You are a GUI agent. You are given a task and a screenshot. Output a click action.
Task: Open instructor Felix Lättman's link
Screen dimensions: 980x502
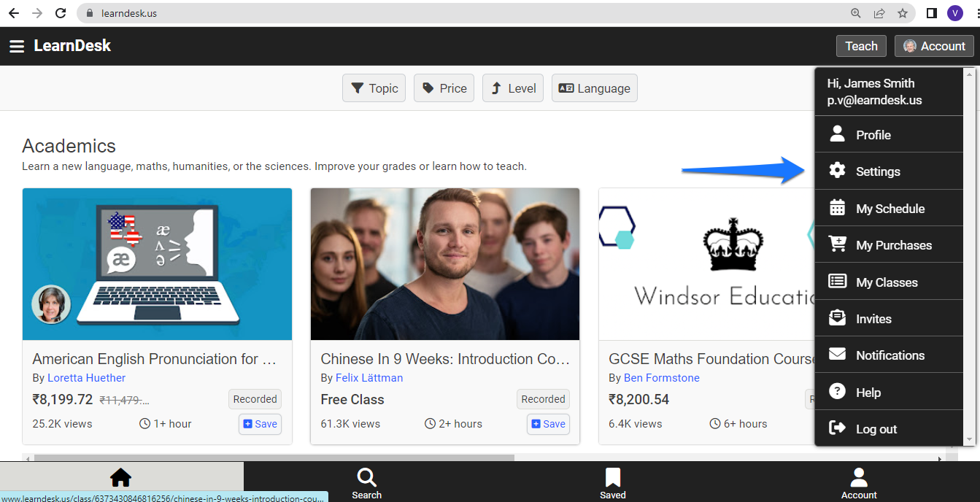(369, 378)
